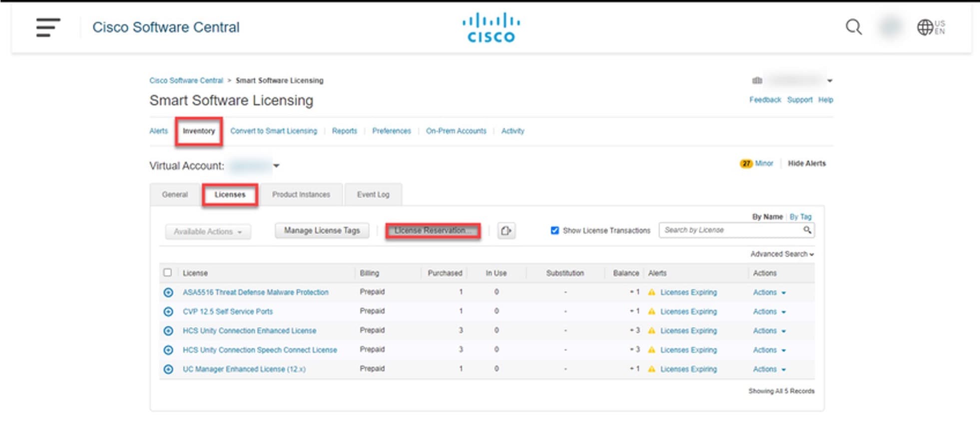Open Convert to Smart Licensing
Image resolution: width=980 pixels, height=444 pixels.
pos(273,131)
